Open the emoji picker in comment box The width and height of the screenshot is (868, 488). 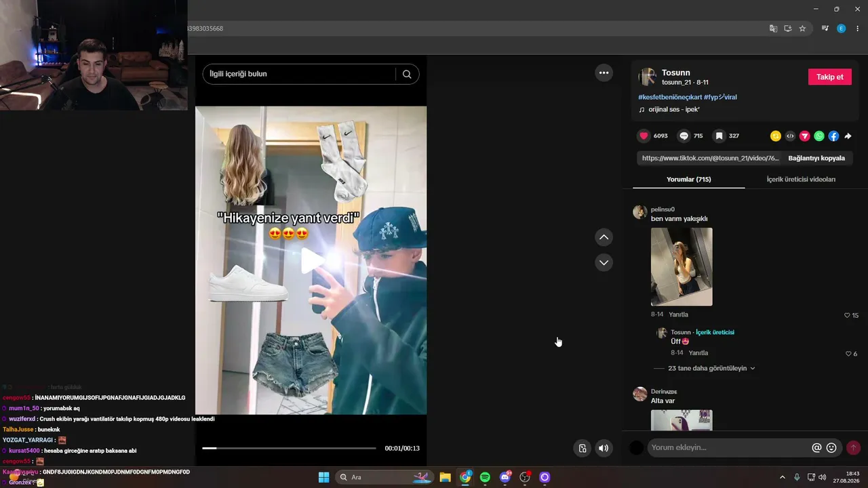click(831, 447)
